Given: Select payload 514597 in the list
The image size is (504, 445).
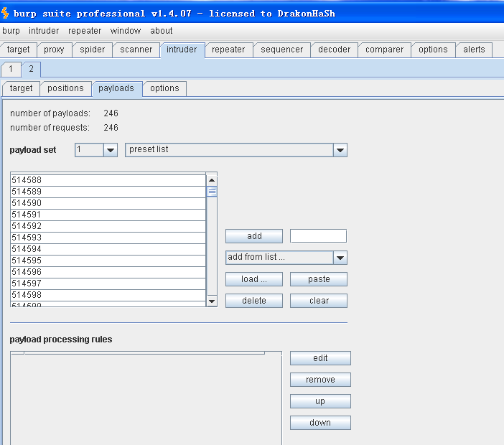Looking at the screenshot, I should point(108,284).
